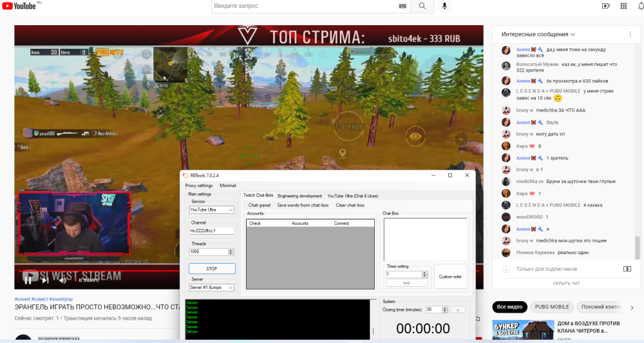644x343 pixels.
Task: Expand the Service dropdown showing YouTube Ultra
Action: (x=211, y=210)
